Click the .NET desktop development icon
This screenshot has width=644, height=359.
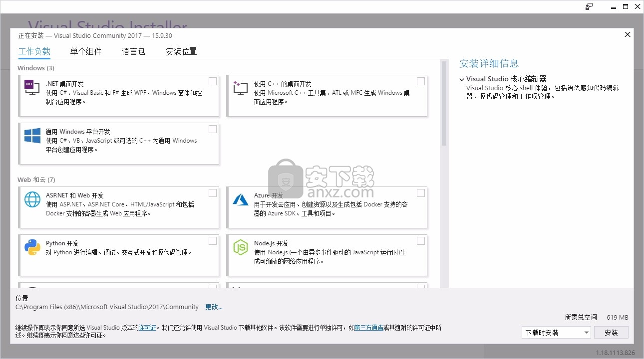point(32,88)
